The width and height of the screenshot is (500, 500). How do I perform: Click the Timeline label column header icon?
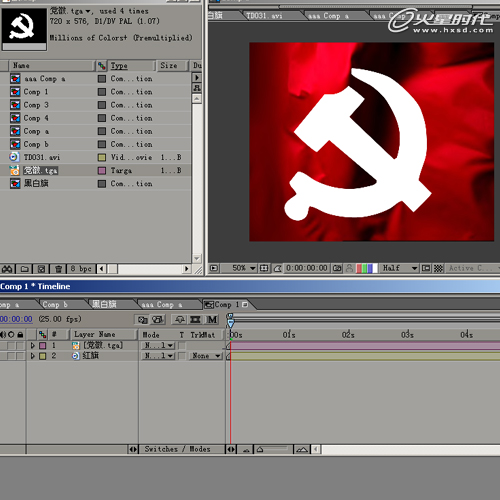(42, 334)
